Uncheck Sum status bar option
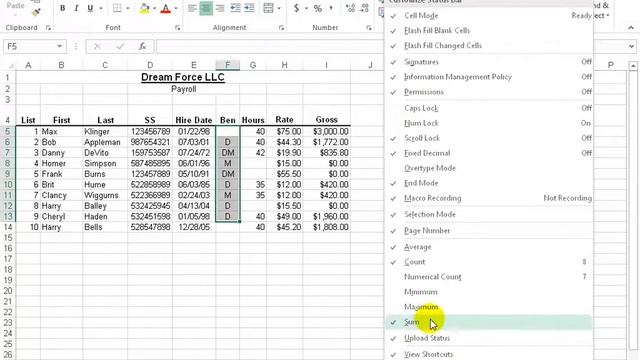640x360 pixels. (x=489, y=322)
